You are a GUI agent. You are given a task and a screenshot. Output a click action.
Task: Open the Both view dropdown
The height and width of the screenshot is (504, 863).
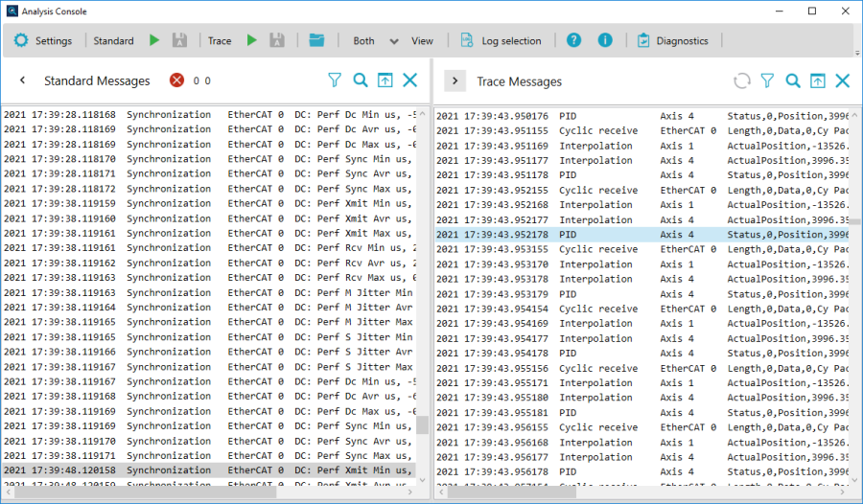[393, 41]
